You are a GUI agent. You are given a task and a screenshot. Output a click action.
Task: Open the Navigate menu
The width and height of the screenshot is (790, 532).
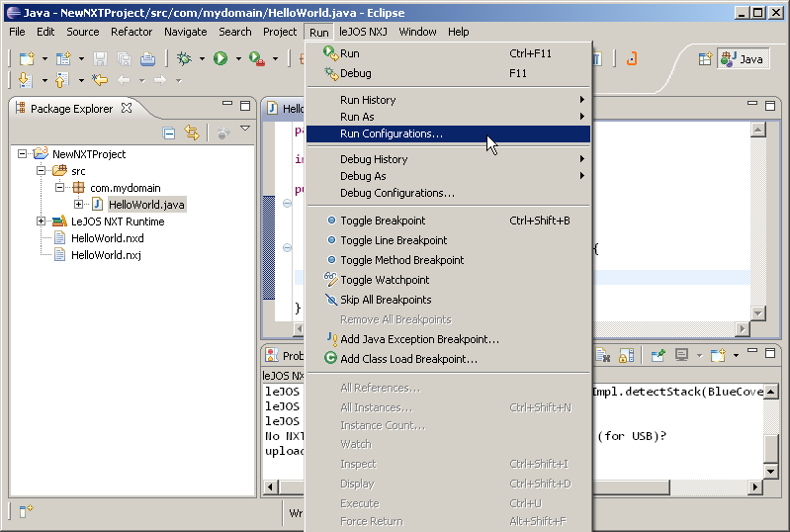point(186,32)
